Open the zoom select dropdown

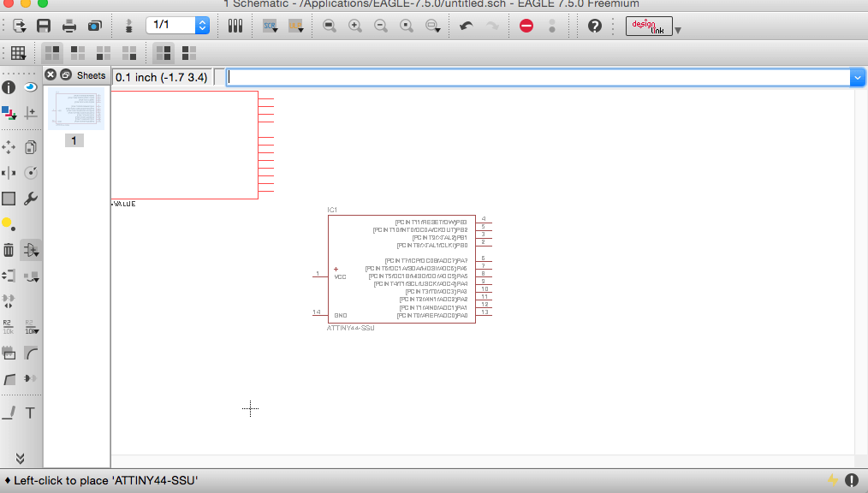pyautogui.click(x=433, y=26)
